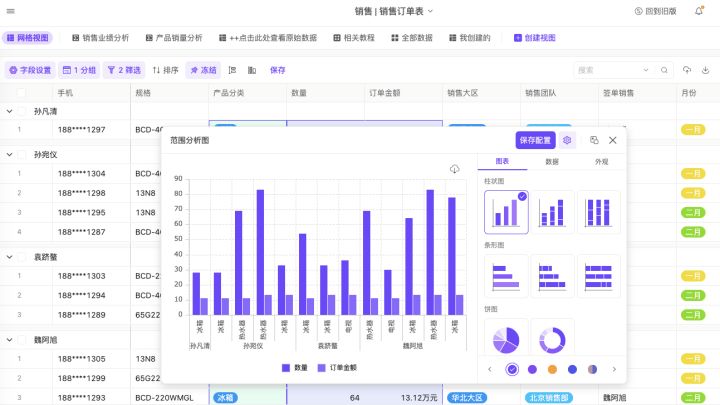Open the ++点击此处查看原始数据 tab
This screenshot has height=405, width=720.
pyautogui.click(x=268, y=38)
